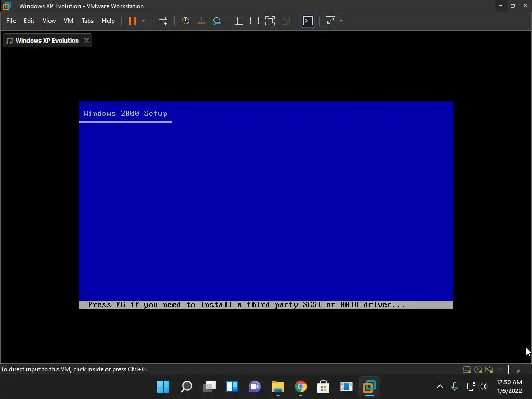
Task: Open the Edit menu
Action: pos(29,21)
